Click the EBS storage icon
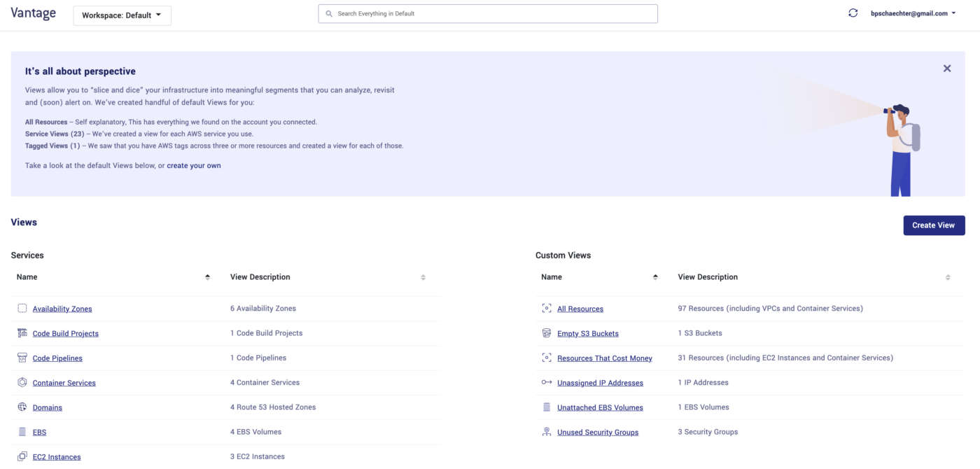 coord(22,432)
